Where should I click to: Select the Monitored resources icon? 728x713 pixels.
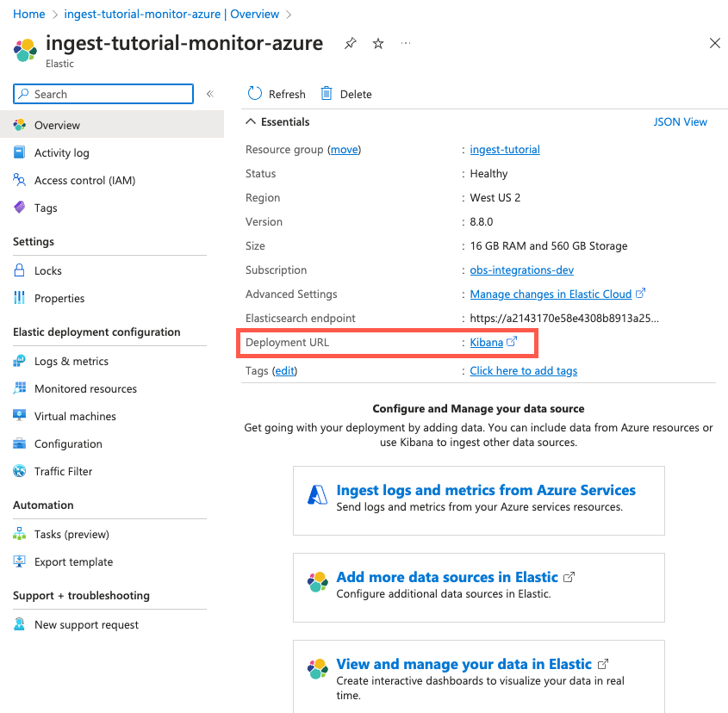coord(19,388)
